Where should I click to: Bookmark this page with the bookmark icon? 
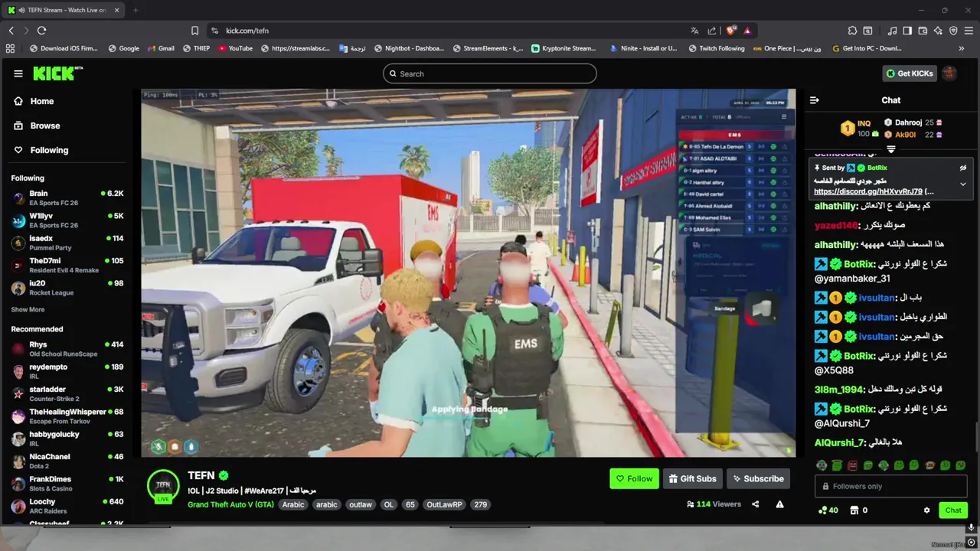pyautogui.click(x=194, y=31)
